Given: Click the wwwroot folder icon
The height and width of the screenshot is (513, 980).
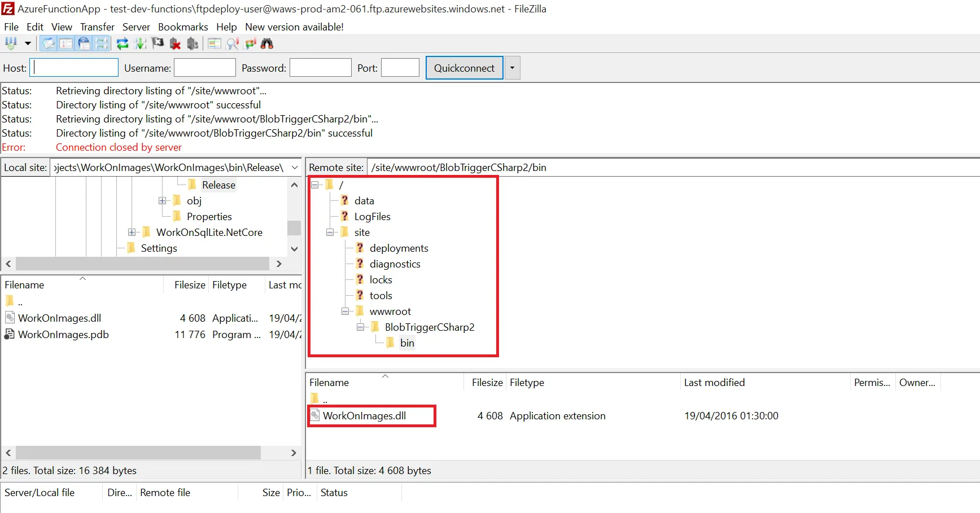Looking at the screenshot, I should (360, 311).
